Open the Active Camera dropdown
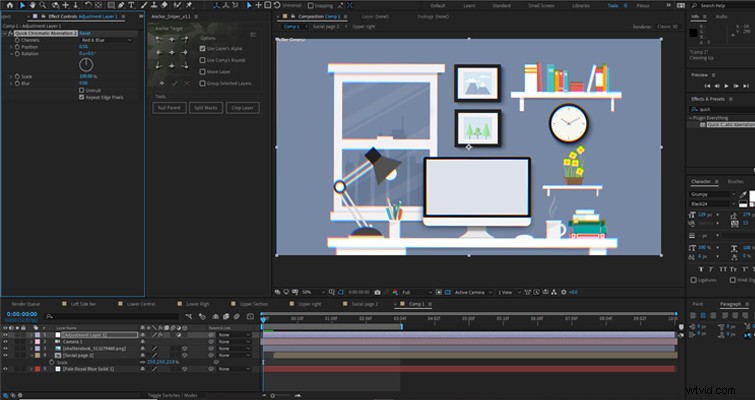This screenshot has height=400, width=755. click(474, 292)
